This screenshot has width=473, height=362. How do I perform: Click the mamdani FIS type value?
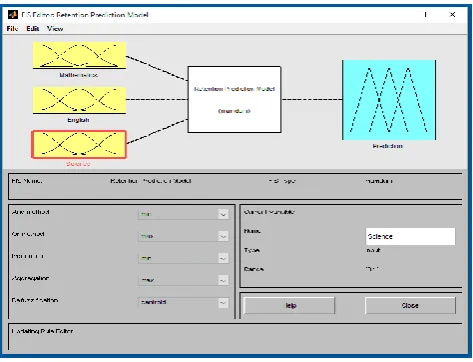coord(379,181)
